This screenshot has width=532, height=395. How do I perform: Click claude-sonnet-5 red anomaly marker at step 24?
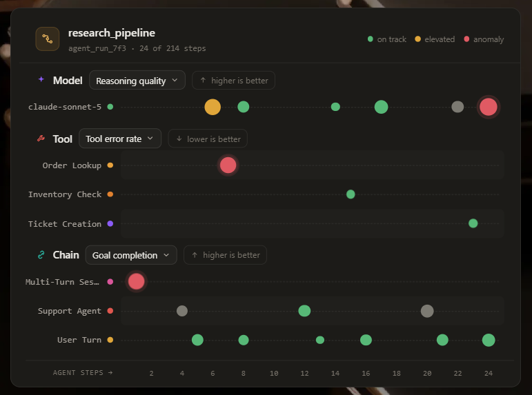coord(489,107)
